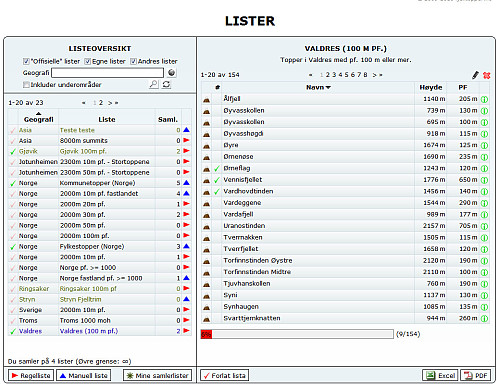Click blue triangle icon for Stryn Fjelltrim

pyautogui.click(x=186, y=299)
